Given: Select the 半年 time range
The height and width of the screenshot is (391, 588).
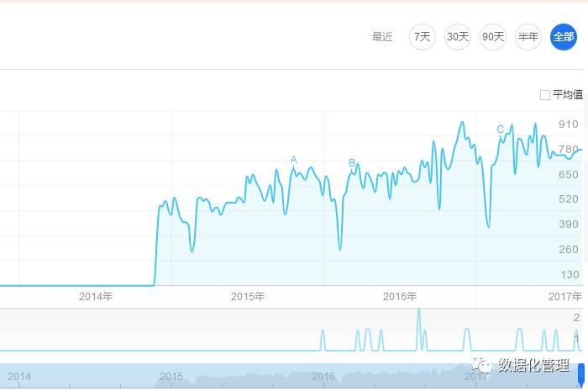Looking at the screenshot, I should coord(528,37).
